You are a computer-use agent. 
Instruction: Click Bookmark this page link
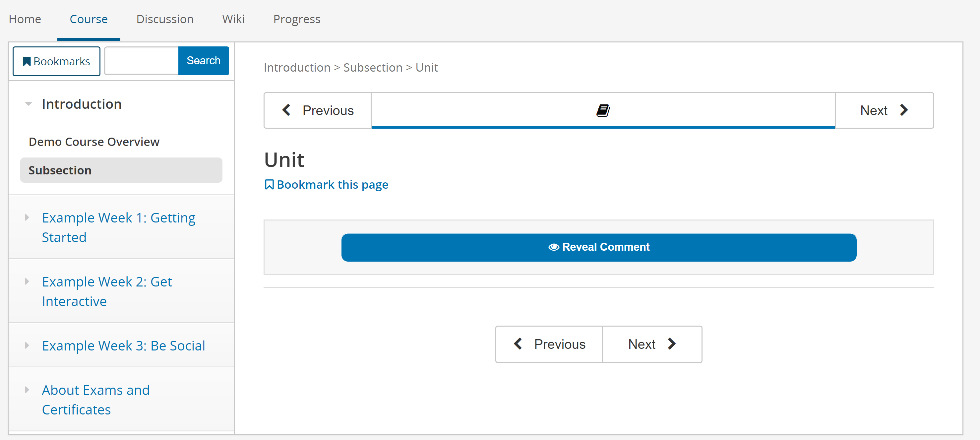[x=327, y=185]
